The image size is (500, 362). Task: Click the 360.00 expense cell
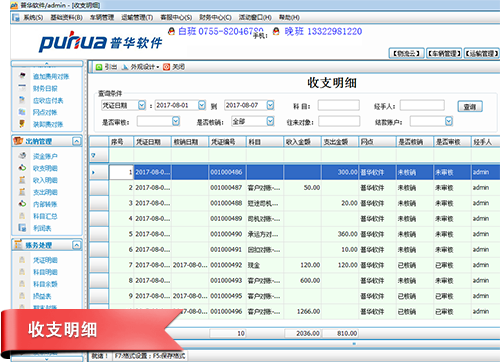[x=340, y=234]
